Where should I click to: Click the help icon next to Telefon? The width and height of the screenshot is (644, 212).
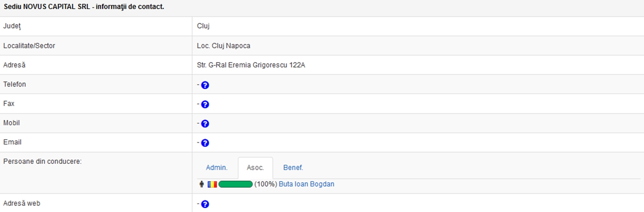(x=205, y=85)
